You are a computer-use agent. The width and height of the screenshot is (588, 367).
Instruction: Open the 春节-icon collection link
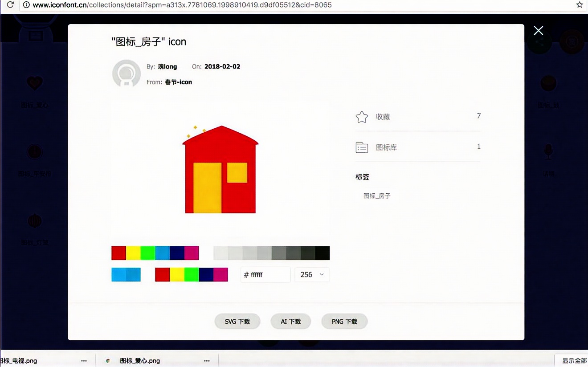[178, 82]
